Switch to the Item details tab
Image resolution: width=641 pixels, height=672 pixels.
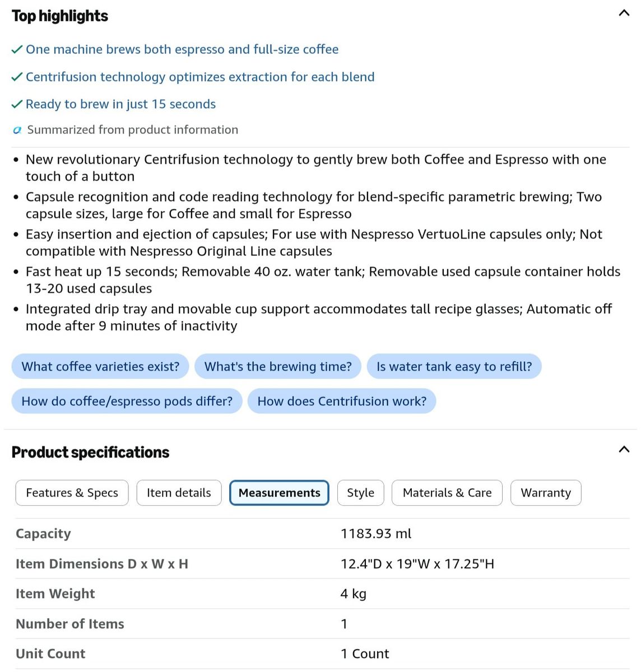point(179,493)
